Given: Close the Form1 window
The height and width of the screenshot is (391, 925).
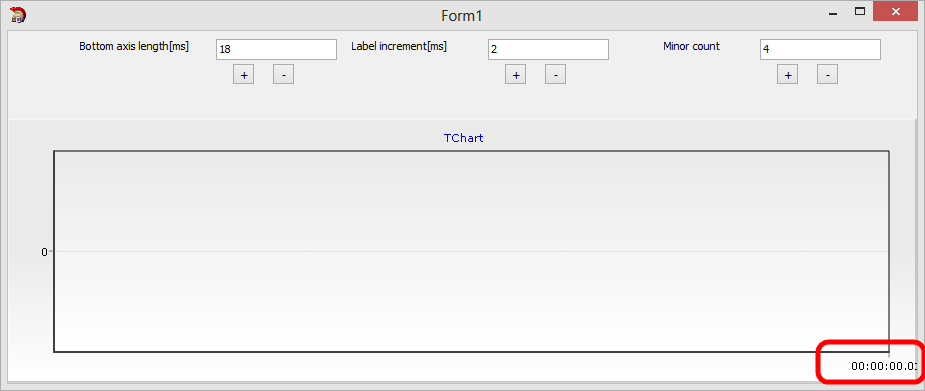Looking at the screenshot, I should pos(896,12).
